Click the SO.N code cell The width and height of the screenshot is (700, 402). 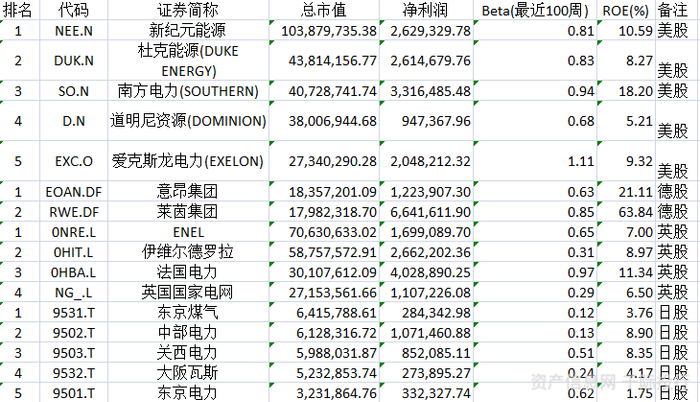[74, 91]
